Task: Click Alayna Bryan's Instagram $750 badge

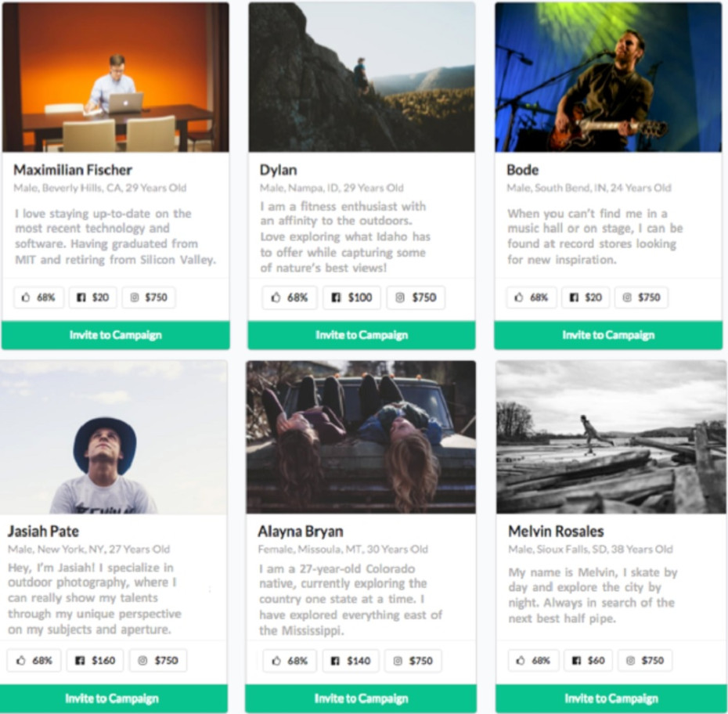Action: [x=413, y=661]
